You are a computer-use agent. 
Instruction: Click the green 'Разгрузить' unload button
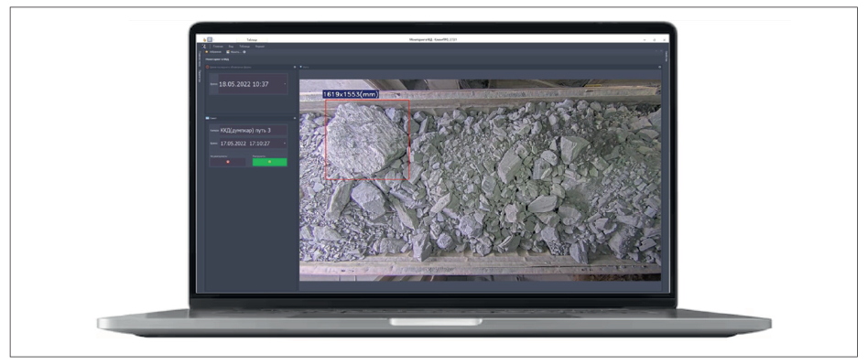tap(269, 162)
